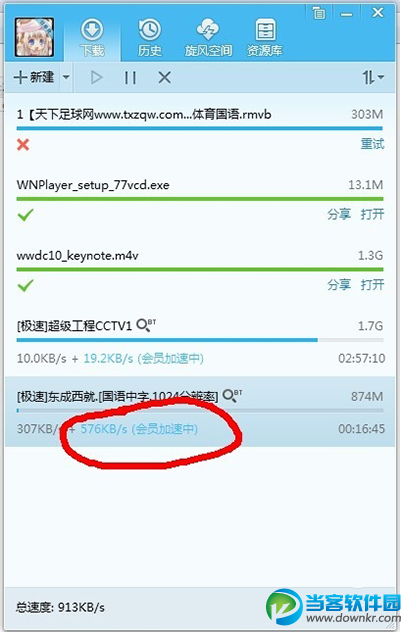
Task: Open the 资源库 resource library icon
Action: click(x=265, y=39)
